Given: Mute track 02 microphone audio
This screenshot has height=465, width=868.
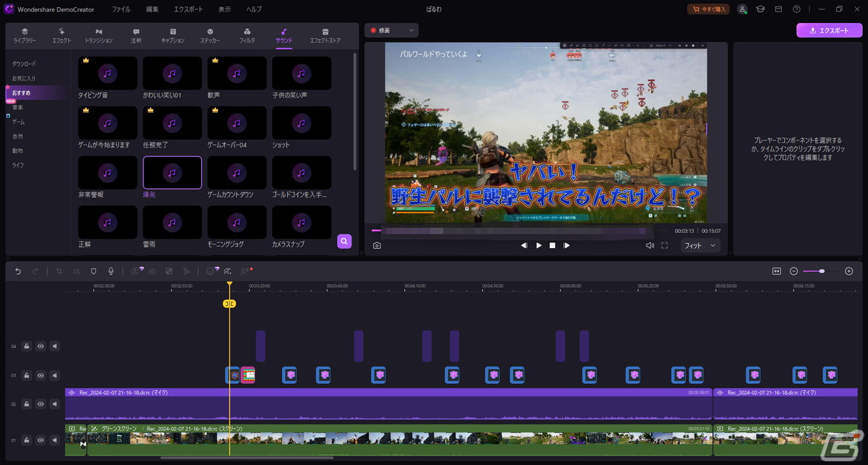Looking at the screenshot, I should [54, 404].
